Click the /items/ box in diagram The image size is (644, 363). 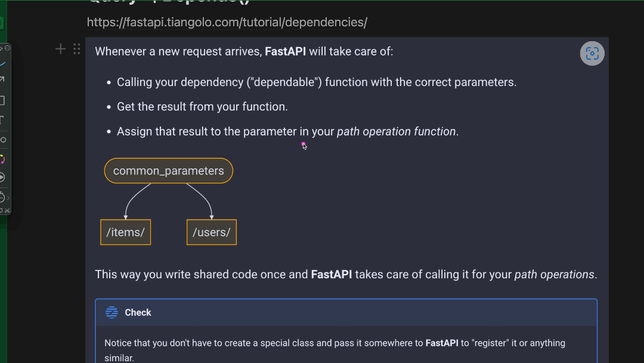(x=125, y=232)
